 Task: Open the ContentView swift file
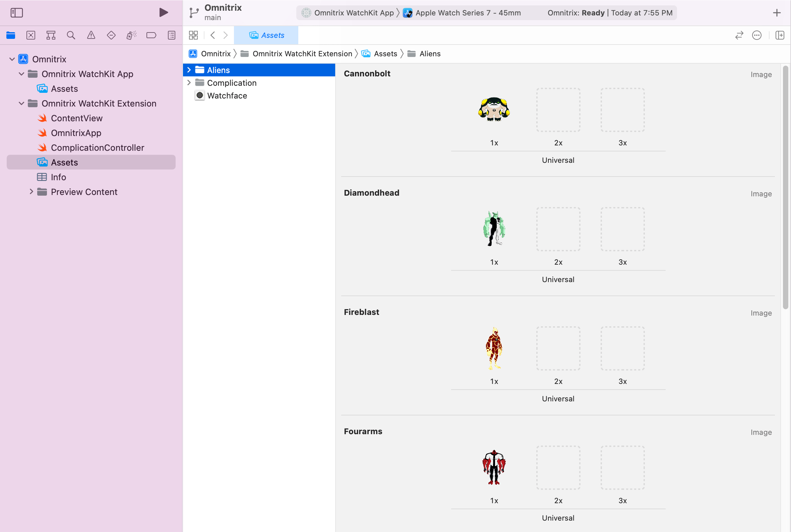pos(77,118)
